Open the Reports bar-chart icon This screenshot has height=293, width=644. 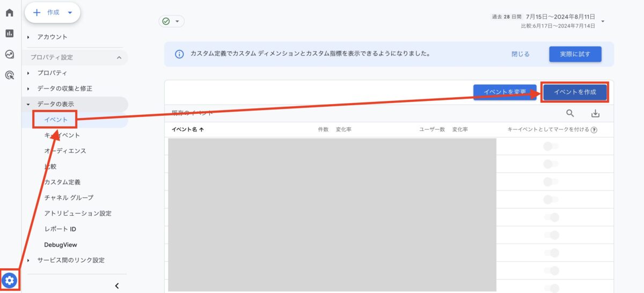(10, 33)
